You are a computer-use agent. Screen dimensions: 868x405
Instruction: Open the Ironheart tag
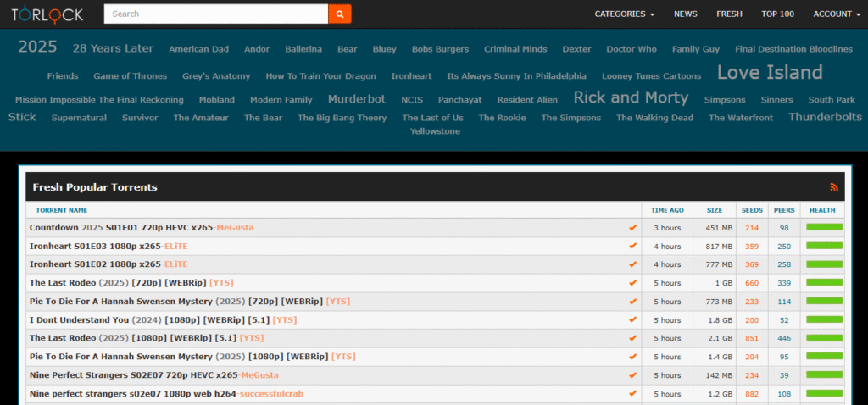411,75
